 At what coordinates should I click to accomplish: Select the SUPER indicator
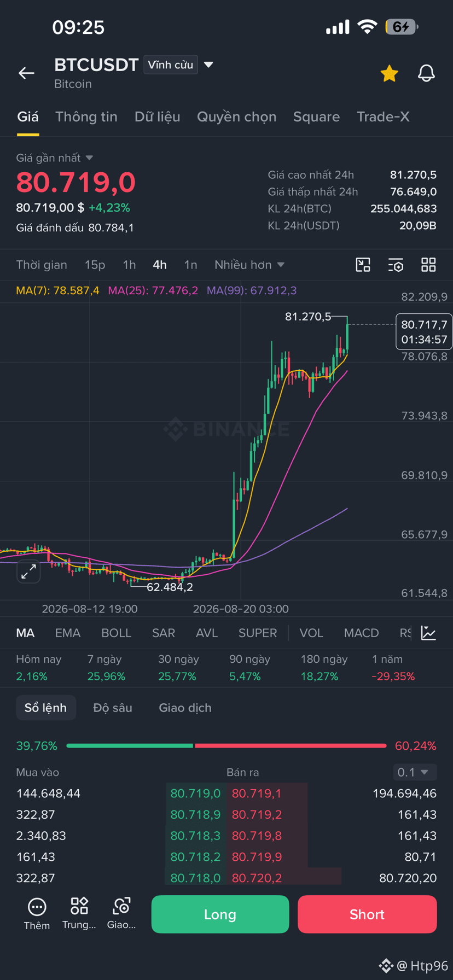pos(258,633)
